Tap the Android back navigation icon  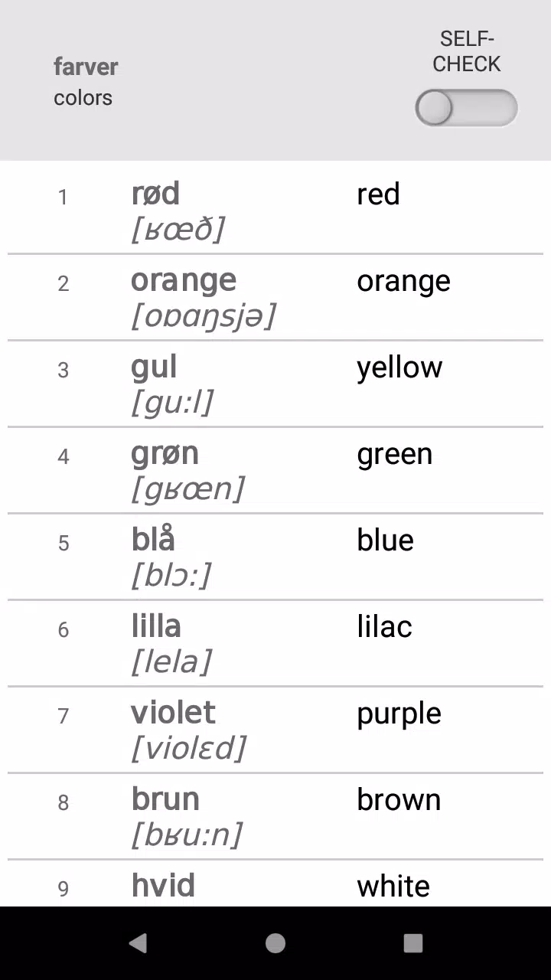(x=138, y=943)
